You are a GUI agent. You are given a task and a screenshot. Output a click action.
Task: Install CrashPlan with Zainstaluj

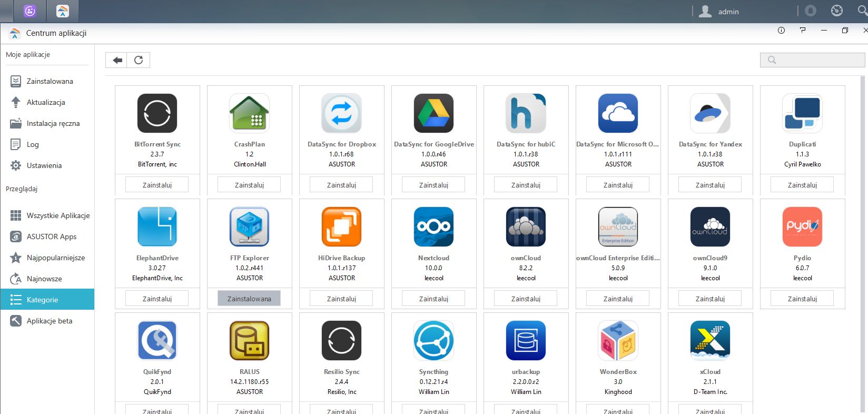click(249, 185)
